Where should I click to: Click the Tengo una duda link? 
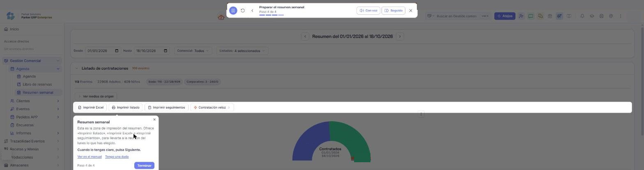click(x=117, y=156)
